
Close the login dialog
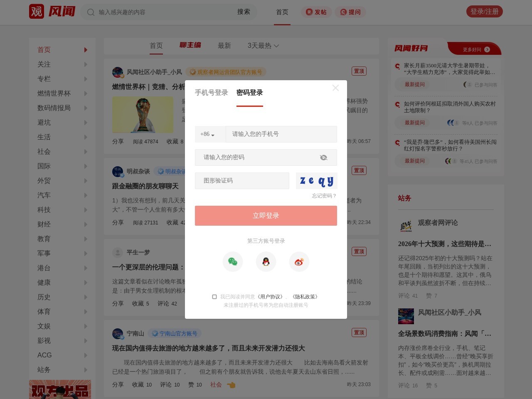(335, 88)
